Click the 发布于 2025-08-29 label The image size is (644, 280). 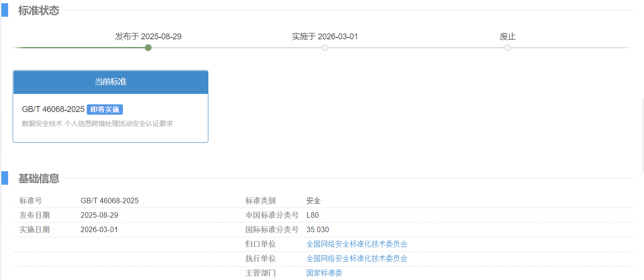coord(148,37)
